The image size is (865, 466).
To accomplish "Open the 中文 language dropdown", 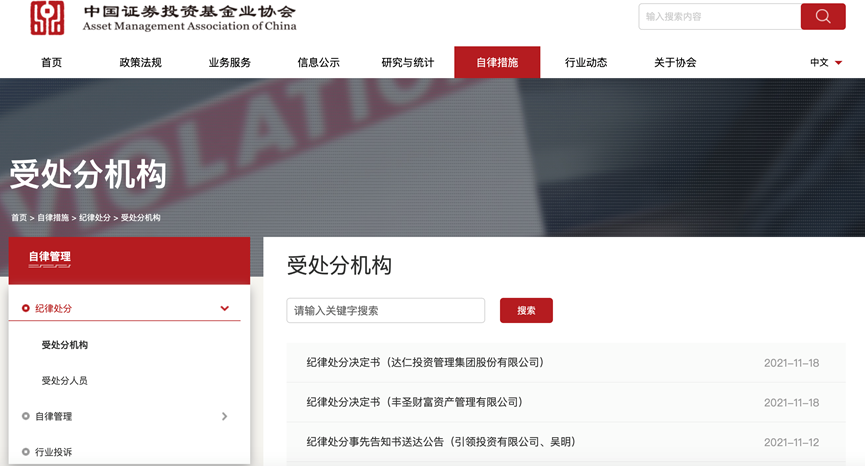I will click(x=826, y=62).
